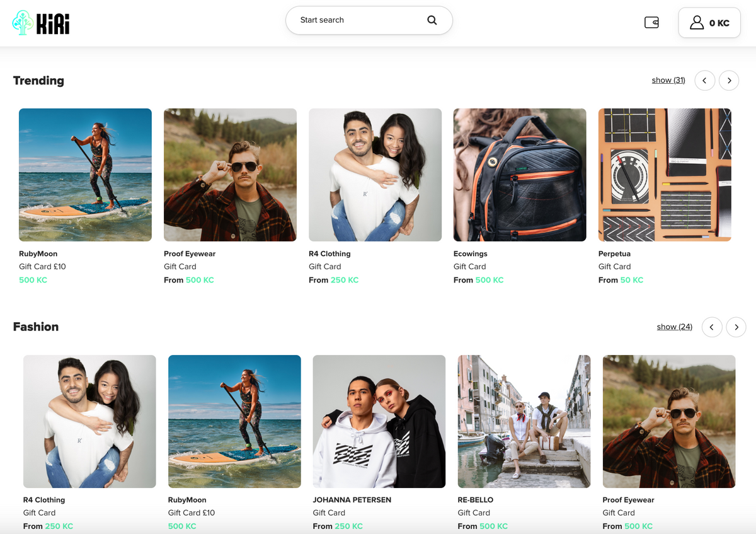This screenshot has width=756, height=534.
Task: Open Proof Eyewear thumbnail in Fashion
Action: pos(669,421)
